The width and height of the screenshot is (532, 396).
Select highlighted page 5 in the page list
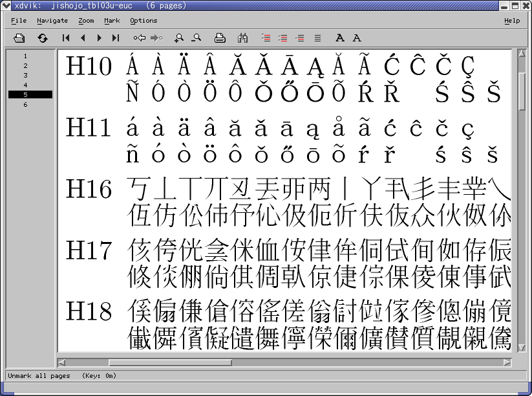point(30,94)
